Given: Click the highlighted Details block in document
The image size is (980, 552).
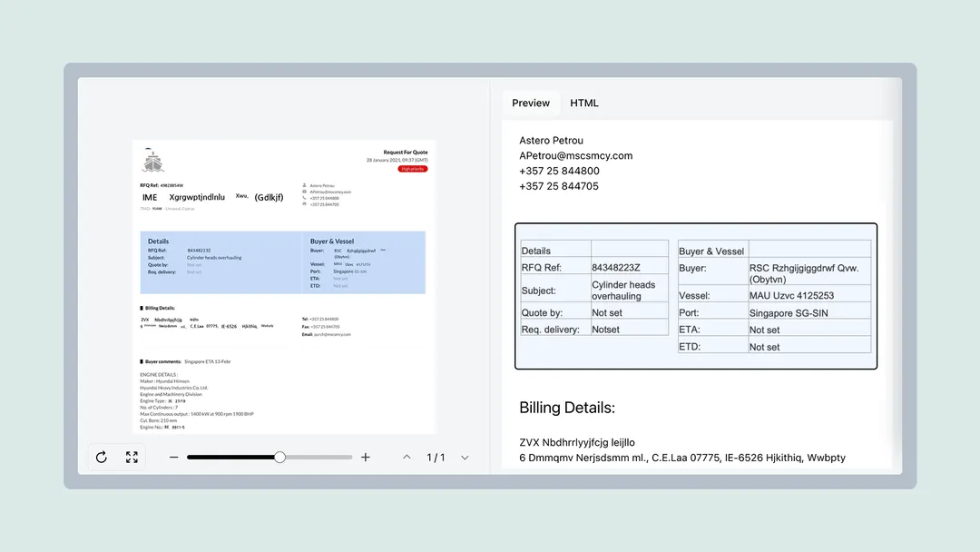Looking at the screenshot, I should (x=282, y=262).
